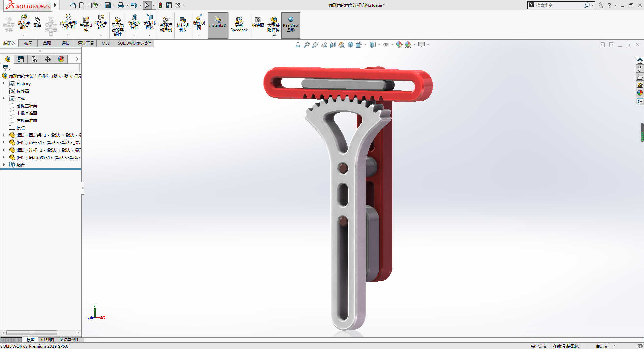Click Update Speedpak icon
The image size is (644, 349).
click(x=239, y=24)
